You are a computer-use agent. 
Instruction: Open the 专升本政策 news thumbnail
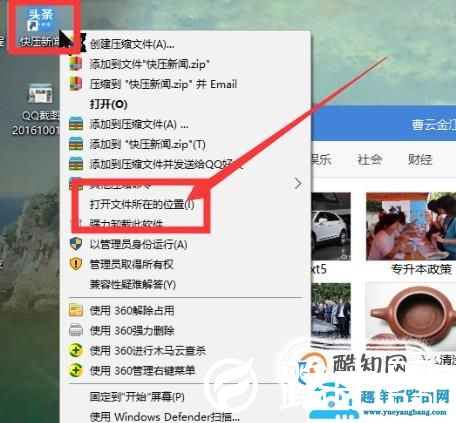(411, 226)
